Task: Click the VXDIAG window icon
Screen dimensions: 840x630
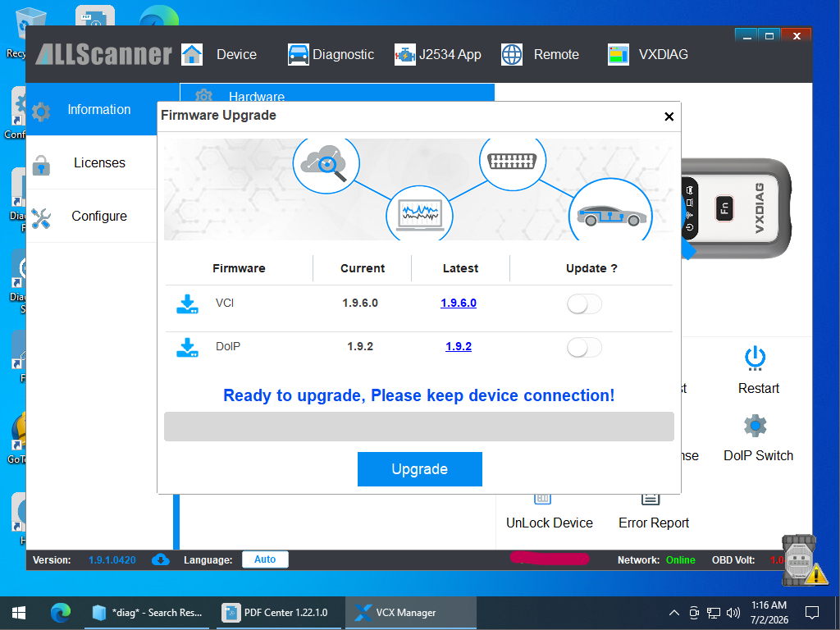Action: [619, 55]
